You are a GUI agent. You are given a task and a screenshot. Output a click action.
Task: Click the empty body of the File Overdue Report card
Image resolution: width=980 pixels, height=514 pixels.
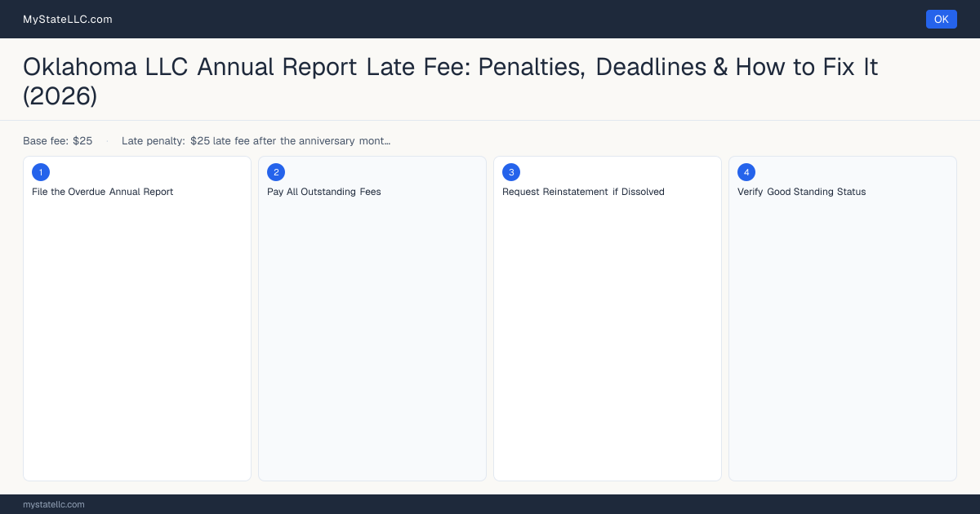click(x=137, y=339)
